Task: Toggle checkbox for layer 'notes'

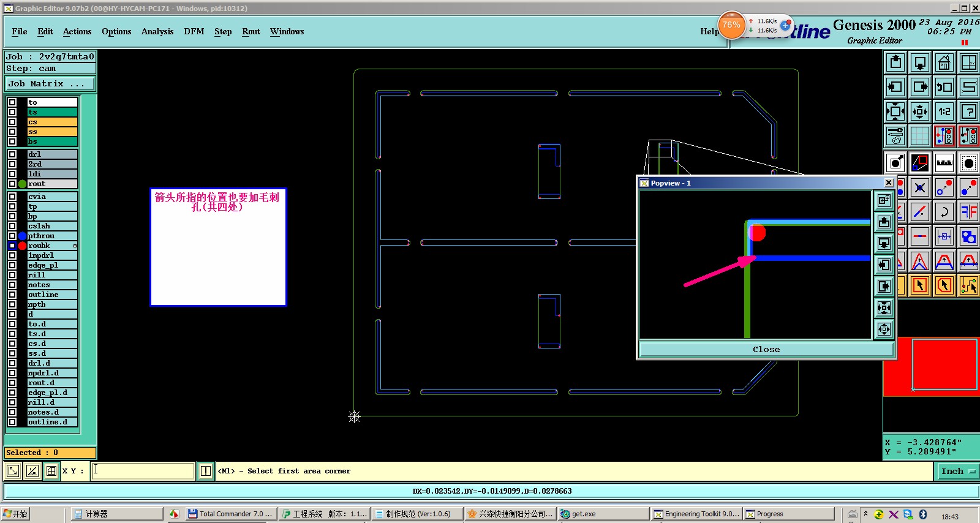Action: click(12, 285)
